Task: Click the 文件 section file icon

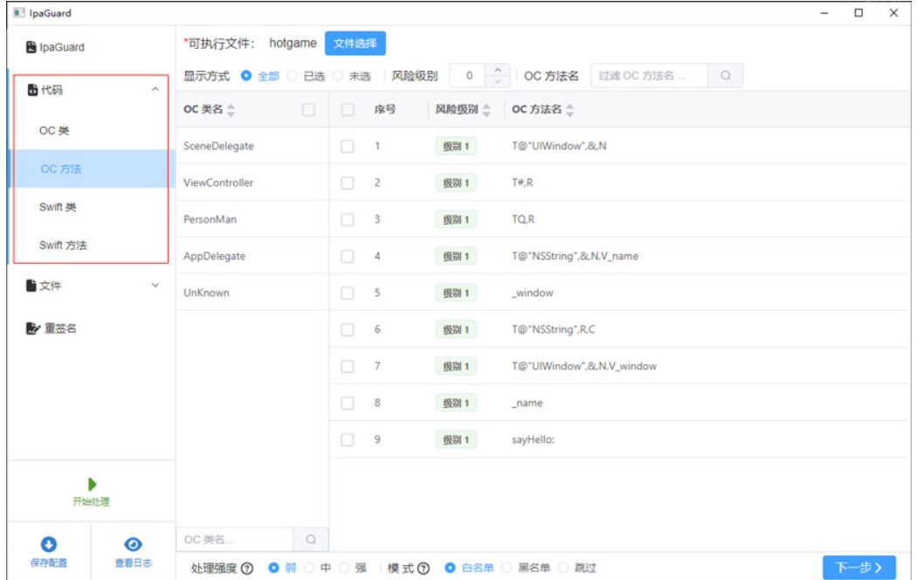Action: pyautogui.click(x=31, y=286)
